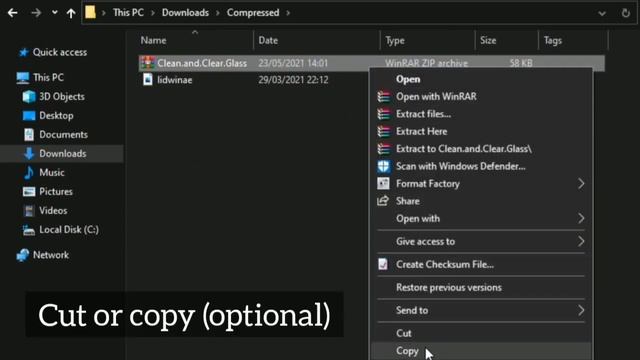Sort files by Date column
Viewport: 640px width, 360px height.
[268, 40]
